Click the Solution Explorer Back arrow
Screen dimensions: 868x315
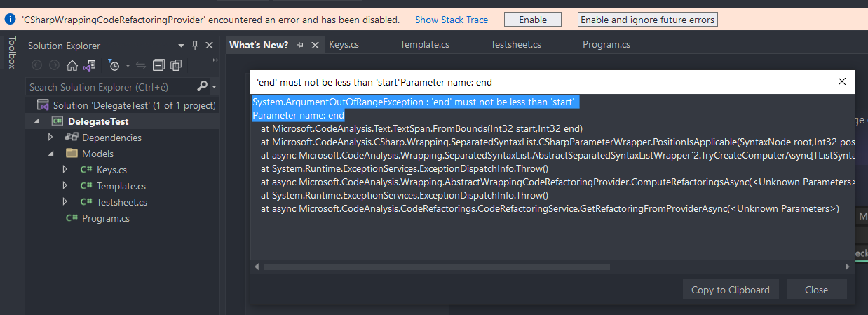coord(36,65)
